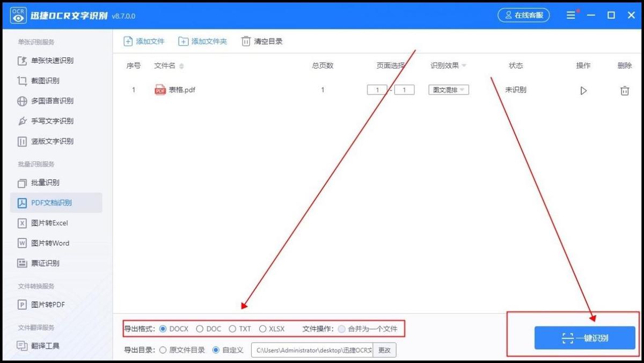Delete 表格.pdf using the trash icon
The image size is (644, 363).
pos(624,90)
